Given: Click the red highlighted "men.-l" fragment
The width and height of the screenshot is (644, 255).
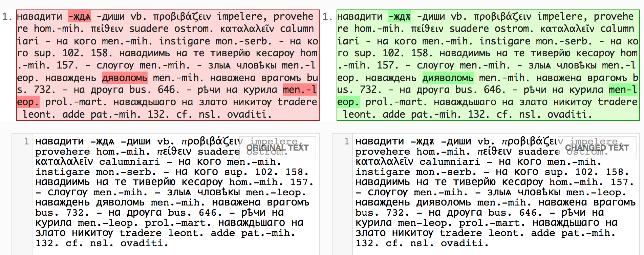Looking at the screenshot, I should click(x=300, y=90).
